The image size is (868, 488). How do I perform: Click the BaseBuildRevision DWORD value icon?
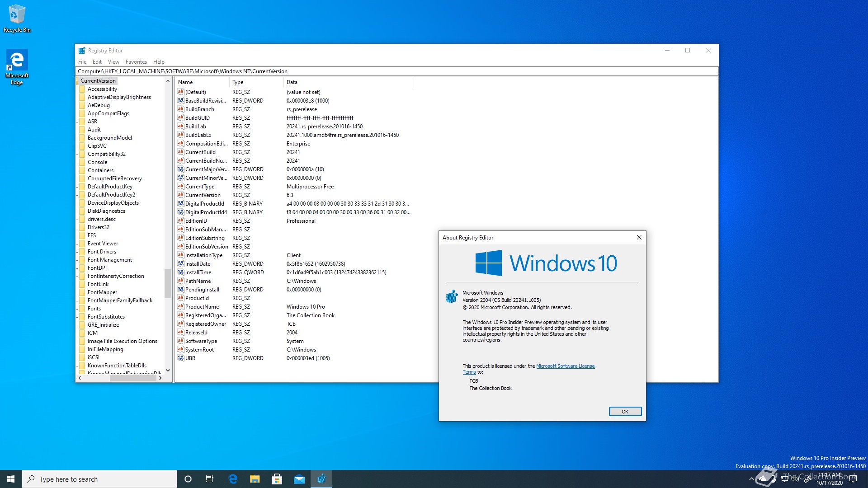[x=181, y=100]
